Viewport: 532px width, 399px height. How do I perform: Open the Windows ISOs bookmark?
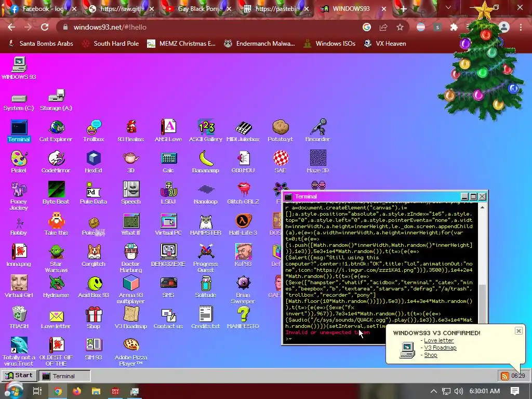[330, 44]
